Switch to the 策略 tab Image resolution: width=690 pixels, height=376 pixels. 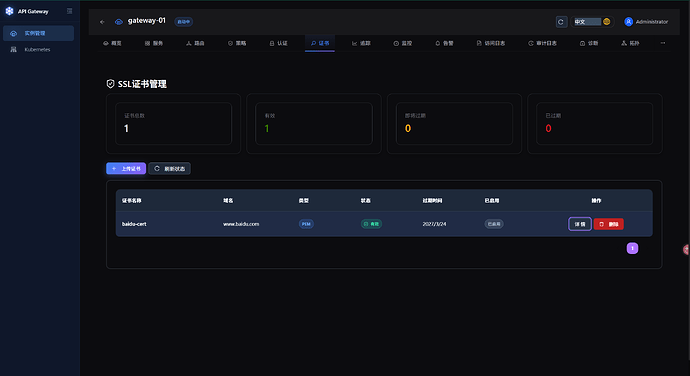[237, 43]
